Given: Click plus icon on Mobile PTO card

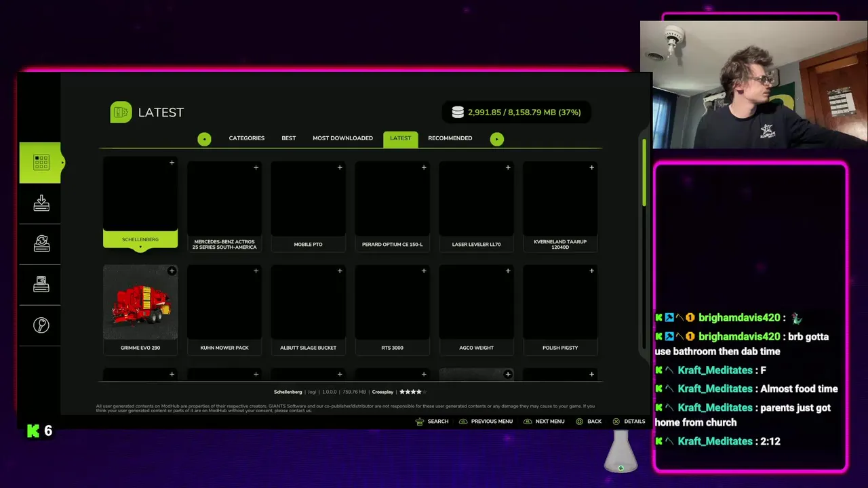Looking at the screenshot, I should click(x=340, y=167).
